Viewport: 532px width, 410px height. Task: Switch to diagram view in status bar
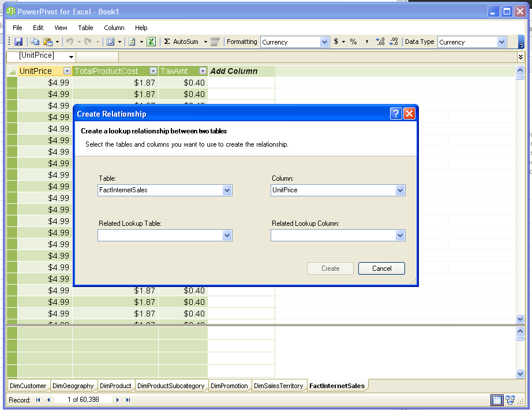click(x=510, y=400)
